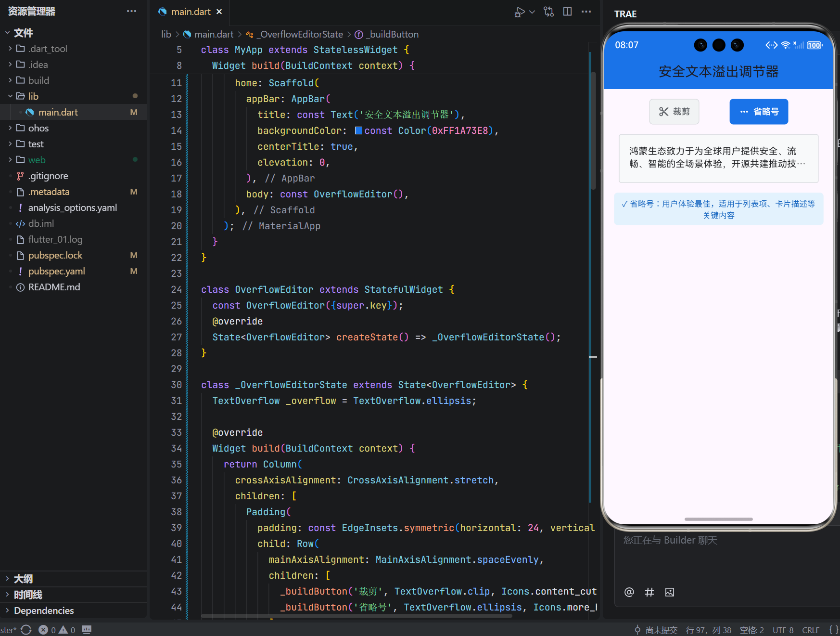Viewport: 840px width, 636px height.
Task: Open main.dart in the file tree
Action: pyautogui.click(x=73, y=112)
